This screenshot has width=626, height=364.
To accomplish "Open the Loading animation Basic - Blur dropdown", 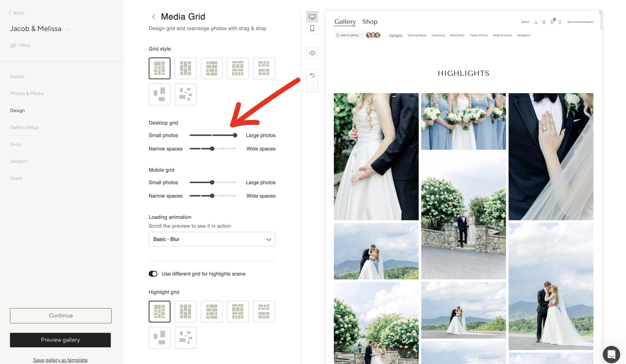I will coord(212,239).
